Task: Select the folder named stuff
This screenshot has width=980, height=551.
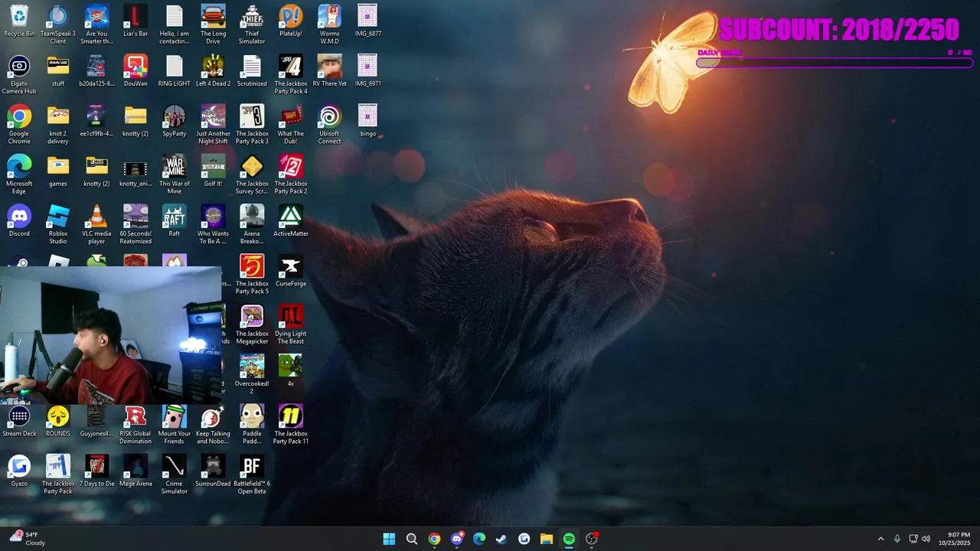Action: [58, 71]
